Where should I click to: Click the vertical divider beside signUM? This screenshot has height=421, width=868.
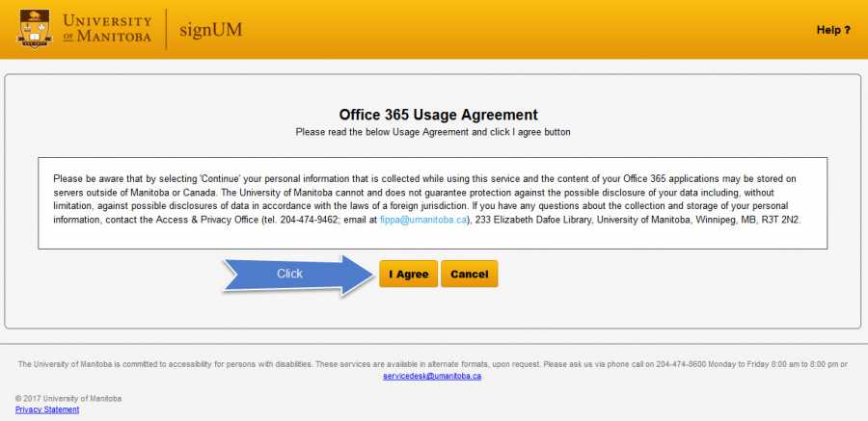click(167, 29)
